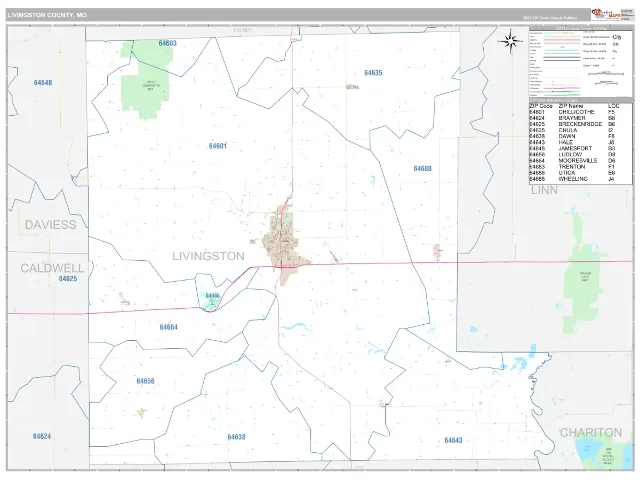The height and width of the screenshot is (480, 640).
Task: Click ZIP code label 64625 on map
Action: 68,278
